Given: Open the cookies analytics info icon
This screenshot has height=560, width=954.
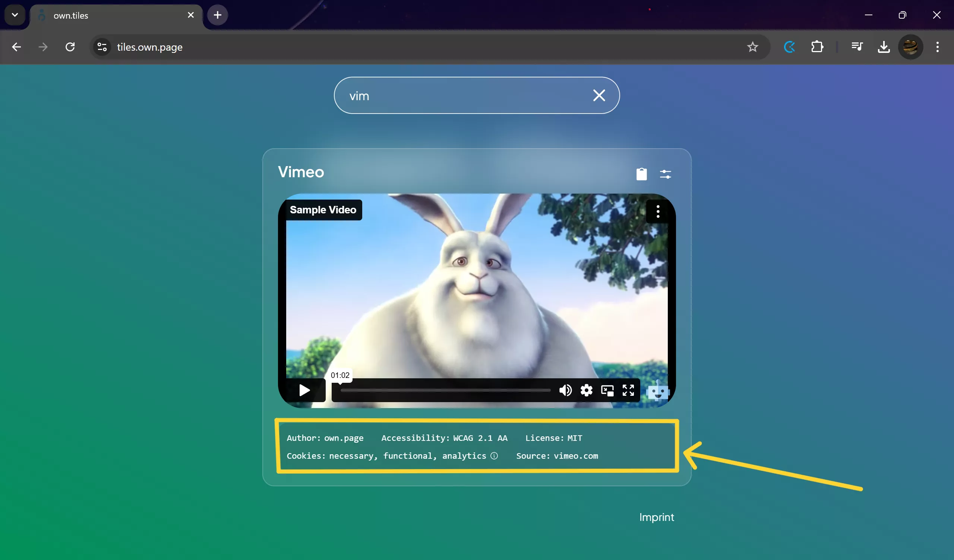Looking at the screenshot, I should (x=494, y=456).
